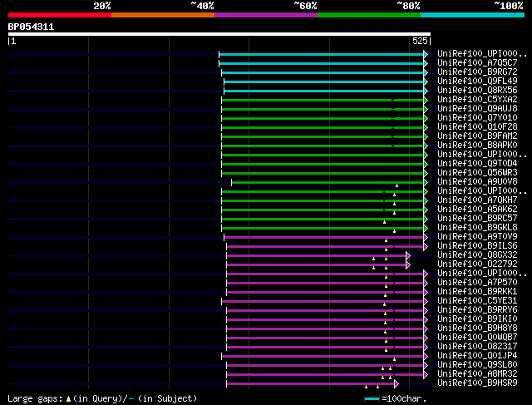Click the purple arrowhead on the UniRef100_Q01JP4 row
The width and height of the screenshot is (532, 405).
[x=426, y=357]
